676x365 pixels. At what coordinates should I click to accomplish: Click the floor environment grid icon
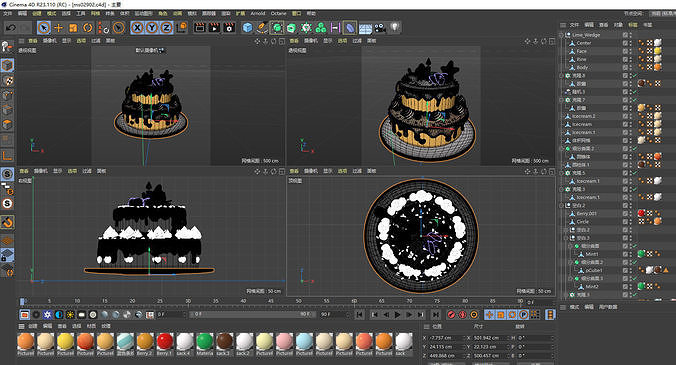click(365, 29)
